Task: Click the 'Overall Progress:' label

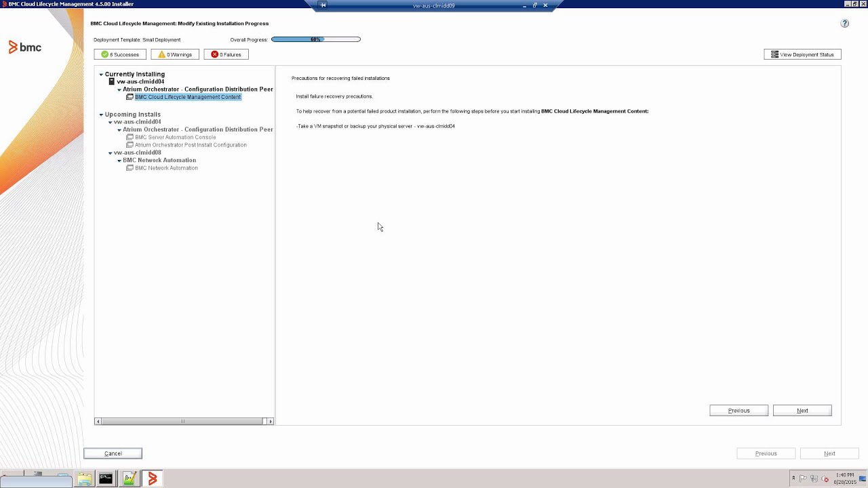Action: 249,40
